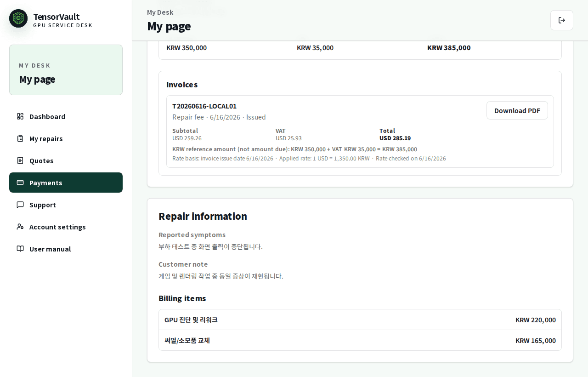
Task: Click the KRW 165,000 amount
Action: [536, 341]
